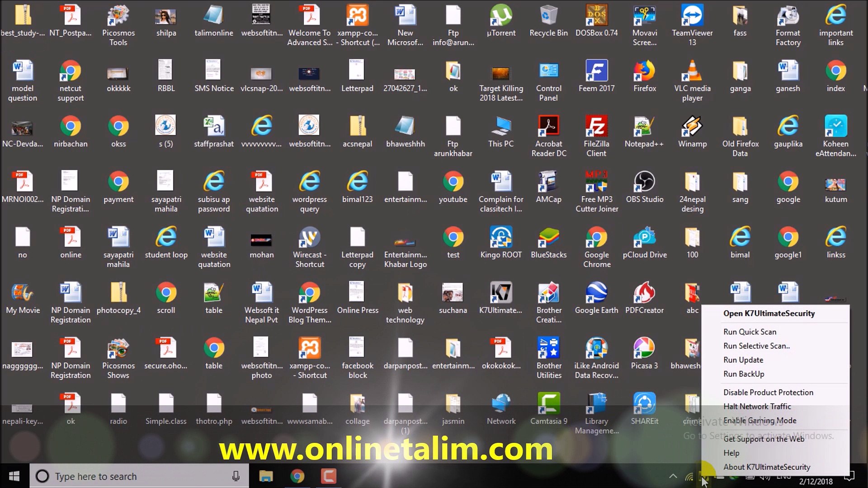Expand hidden system tray icons chevron
The image size is (868, 488).
click(673, 476)
